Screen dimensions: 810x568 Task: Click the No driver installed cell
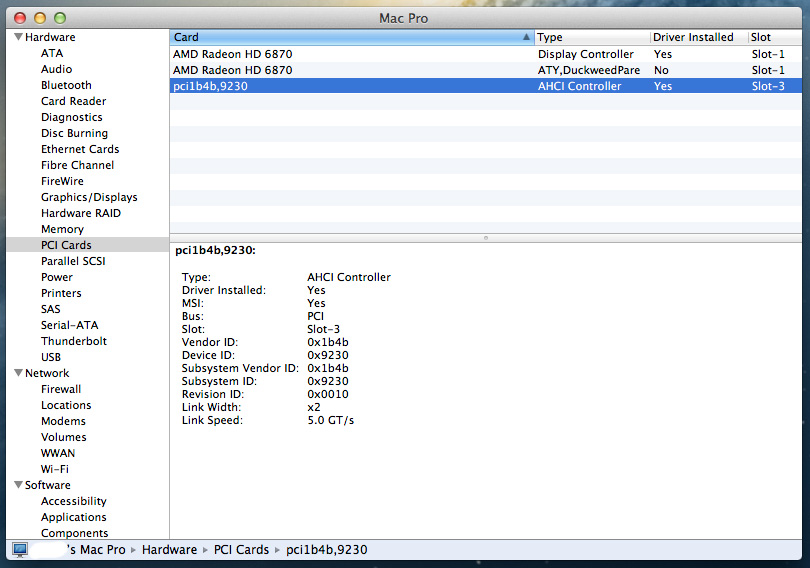[x=661, y=70]
